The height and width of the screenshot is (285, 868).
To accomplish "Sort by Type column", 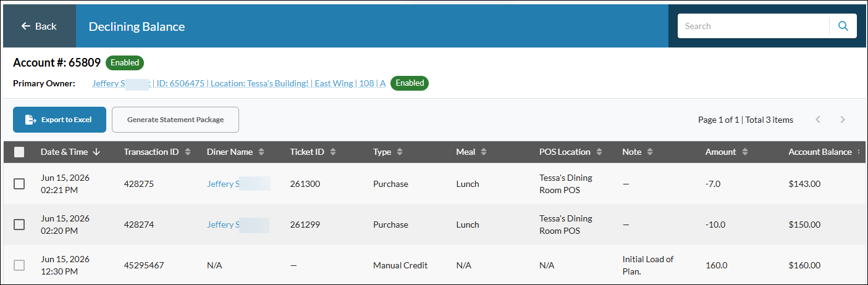I will pos(388,152).
